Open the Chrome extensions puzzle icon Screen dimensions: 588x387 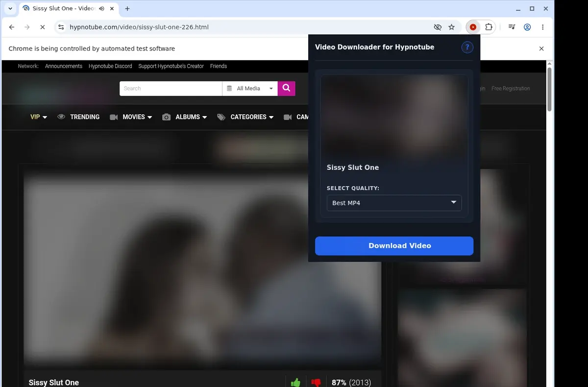point(489,27)
